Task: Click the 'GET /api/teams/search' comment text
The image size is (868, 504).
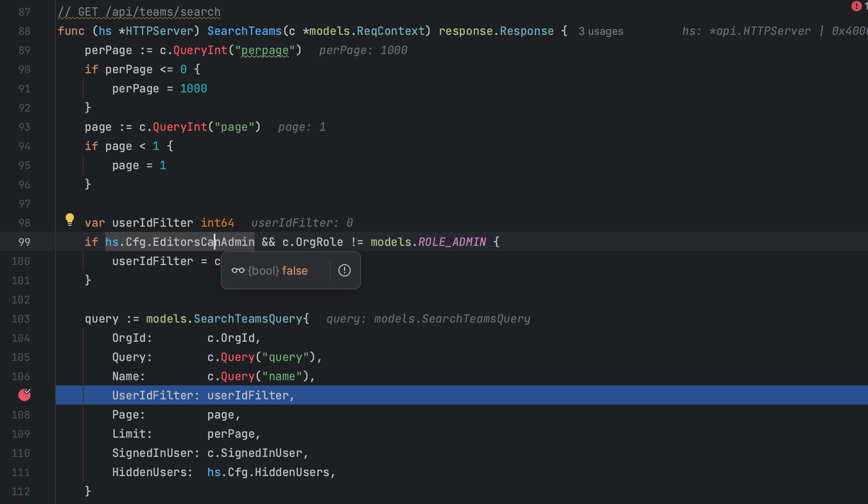Action: pos(140,12)
